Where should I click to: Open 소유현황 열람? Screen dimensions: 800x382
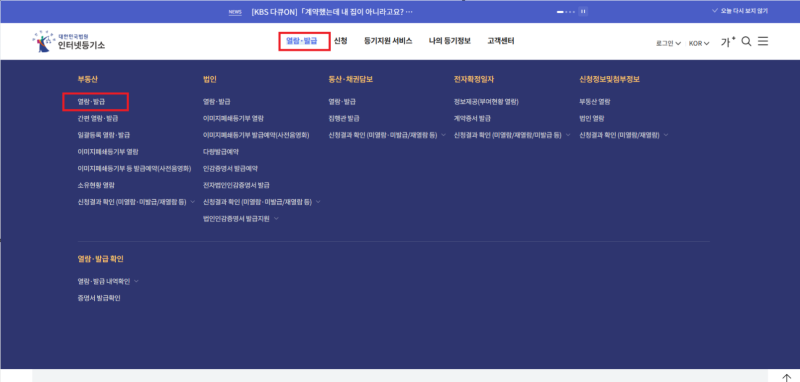[x=96, y=185]
